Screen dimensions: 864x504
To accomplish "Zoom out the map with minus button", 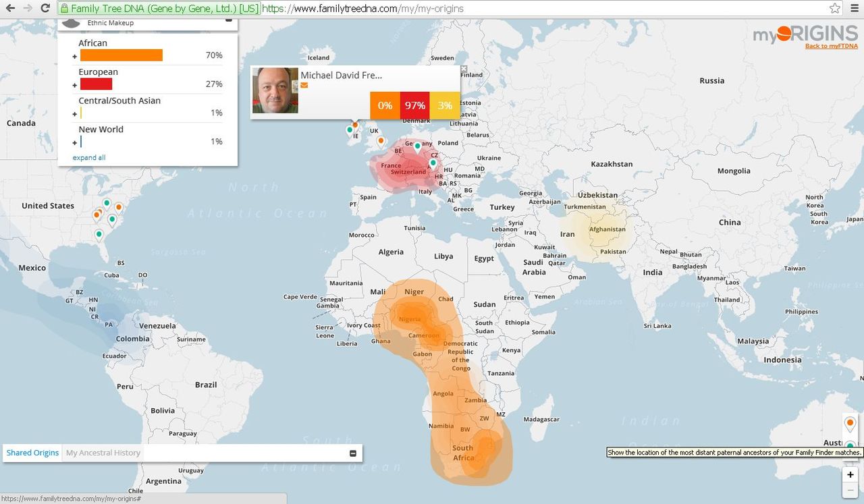I will click(850, 491).
